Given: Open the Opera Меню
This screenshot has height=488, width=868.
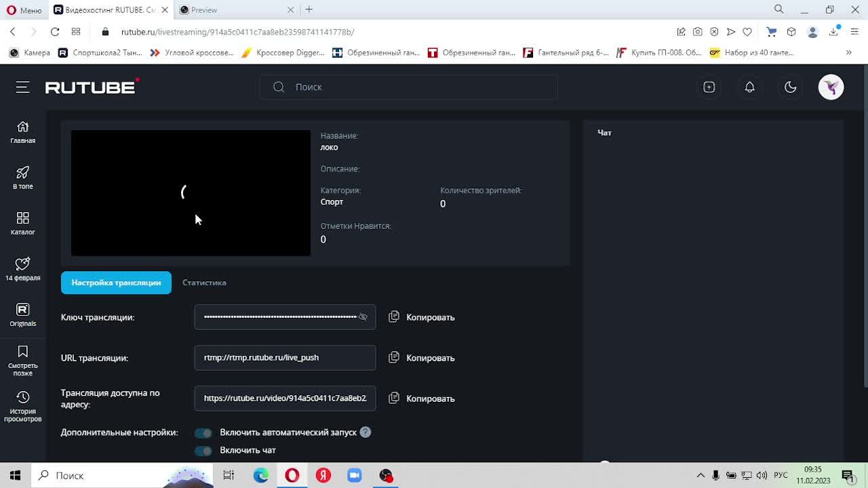Looking at the screenshot, I should coord(24,10).
